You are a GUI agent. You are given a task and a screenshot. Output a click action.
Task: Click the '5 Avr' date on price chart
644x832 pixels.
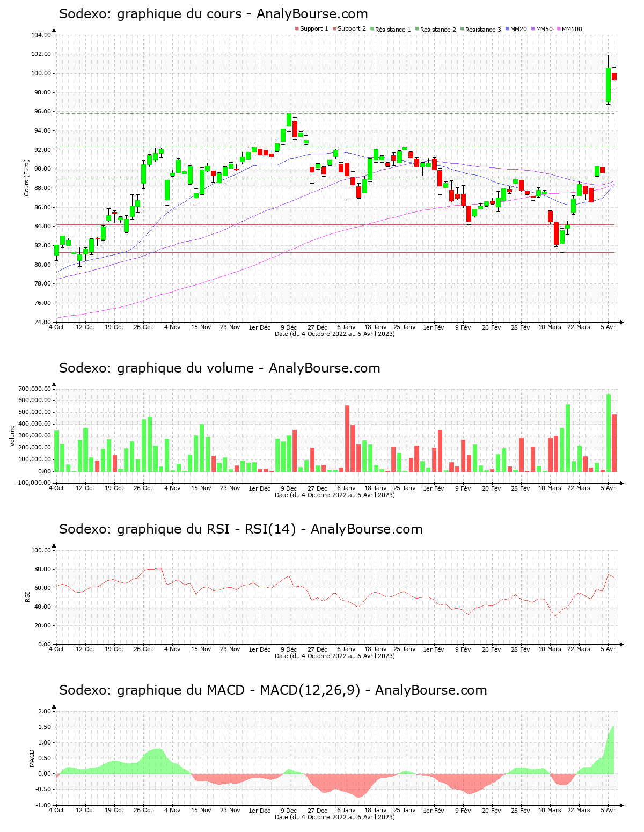pyautogui.click(x=608, y=327)
